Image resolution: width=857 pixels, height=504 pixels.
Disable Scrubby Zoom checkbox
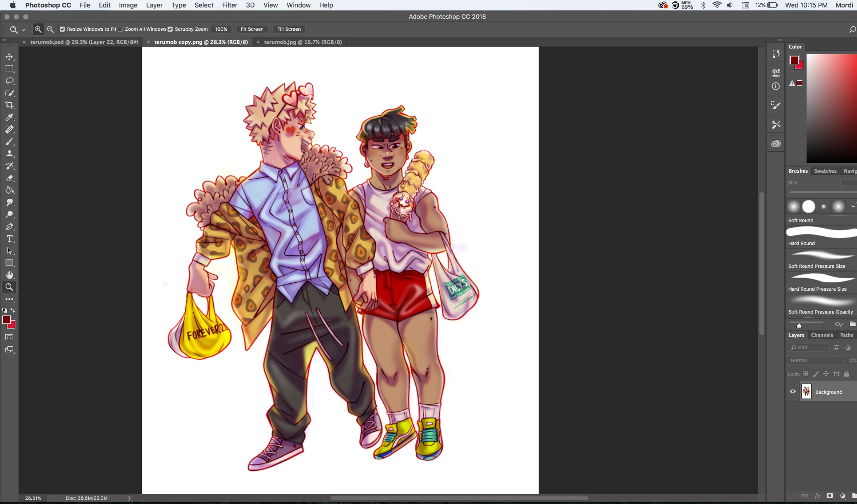170,29
